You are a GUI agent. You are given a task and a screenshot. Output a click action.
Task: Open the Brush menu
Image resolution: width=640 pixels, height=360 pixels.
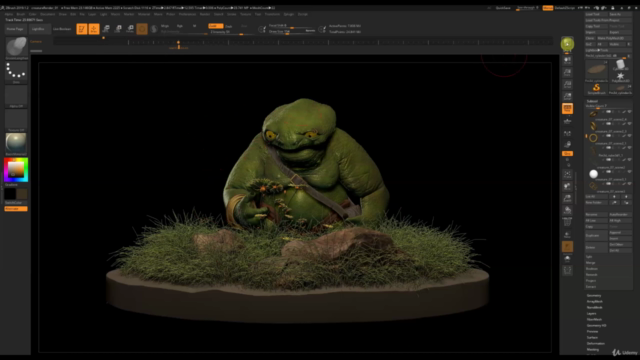pos(20,14)
